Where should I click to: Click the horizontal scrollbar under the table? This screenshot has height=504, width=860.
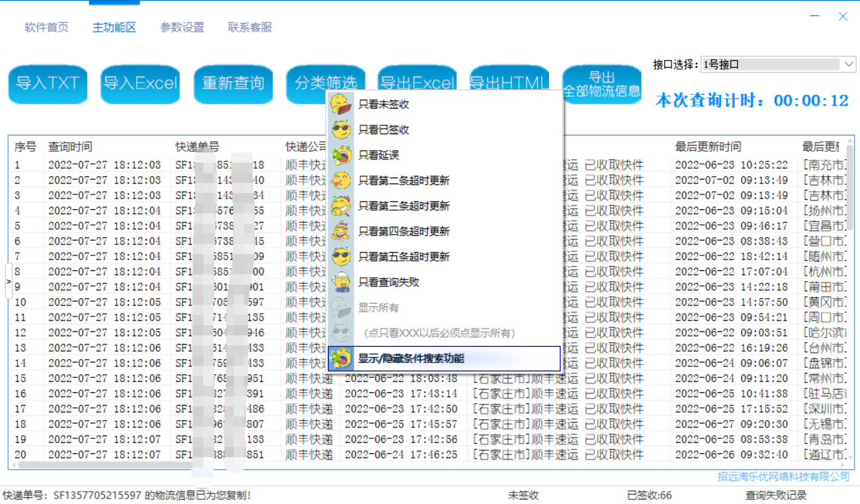[102, 465]
